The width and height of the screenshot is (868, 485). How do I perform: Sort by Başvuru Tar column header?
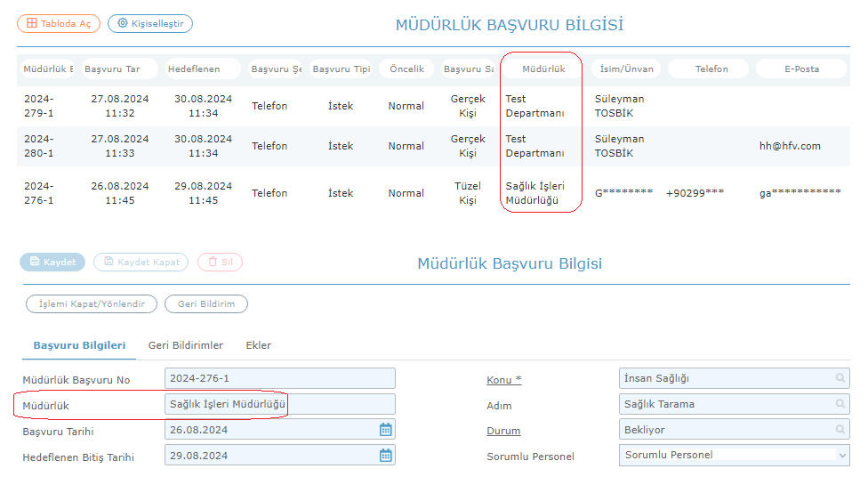[119, 69]
